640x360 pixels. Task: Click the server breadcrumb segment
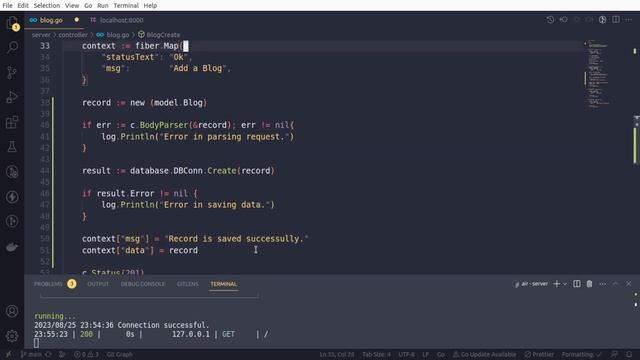[x=41, y=35]
